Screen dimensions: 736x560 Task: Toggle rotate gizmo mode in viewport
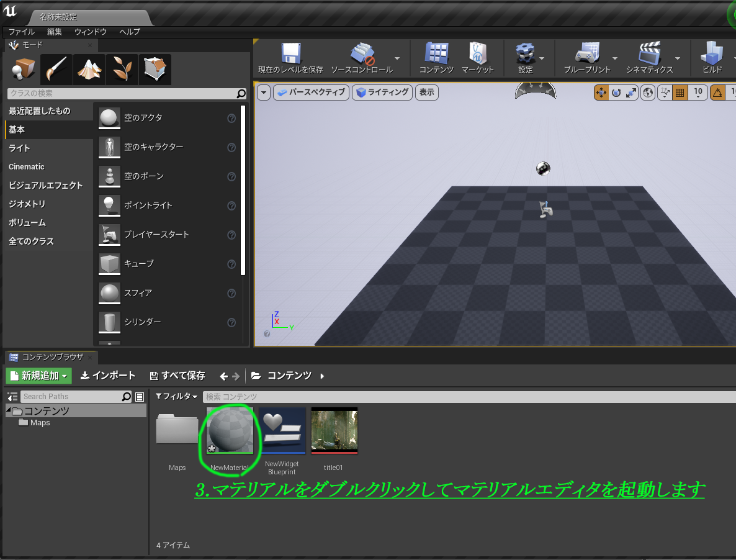(x=616, y=93)
